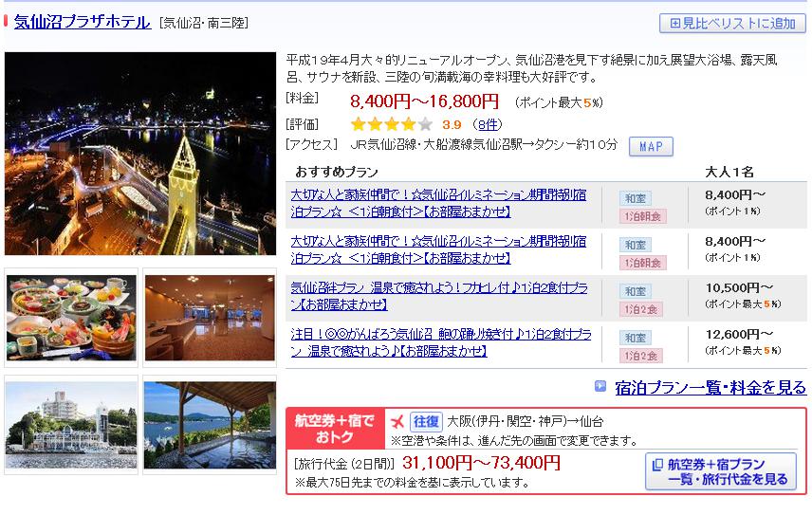Click 和室 tag on 10,500円 plan row
Viewport: 812px width, 515px height.
(635, 291)
